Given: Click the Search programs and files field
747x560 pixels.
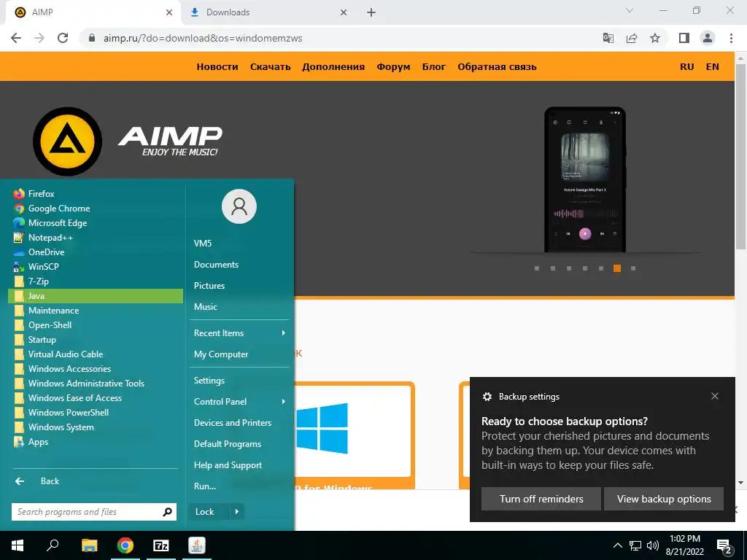Looking at the screenshot, I should [94, 512].
